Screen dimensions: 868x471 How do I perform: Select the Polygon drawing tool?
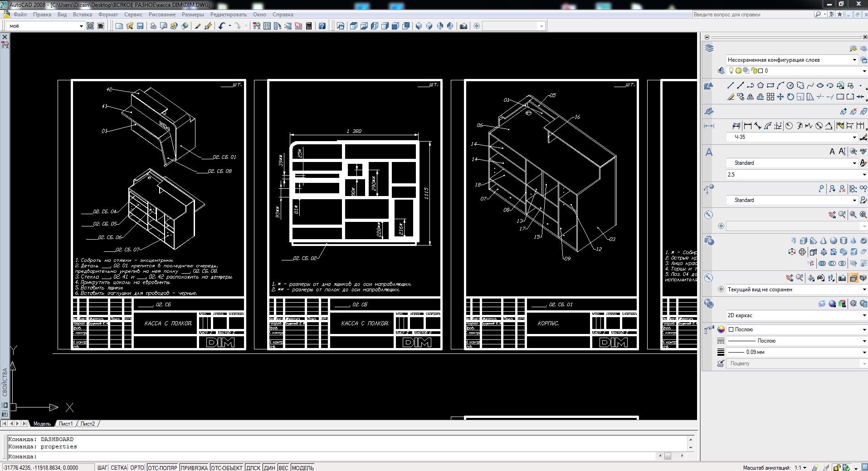pyautogui.click(x=760, y=85)
